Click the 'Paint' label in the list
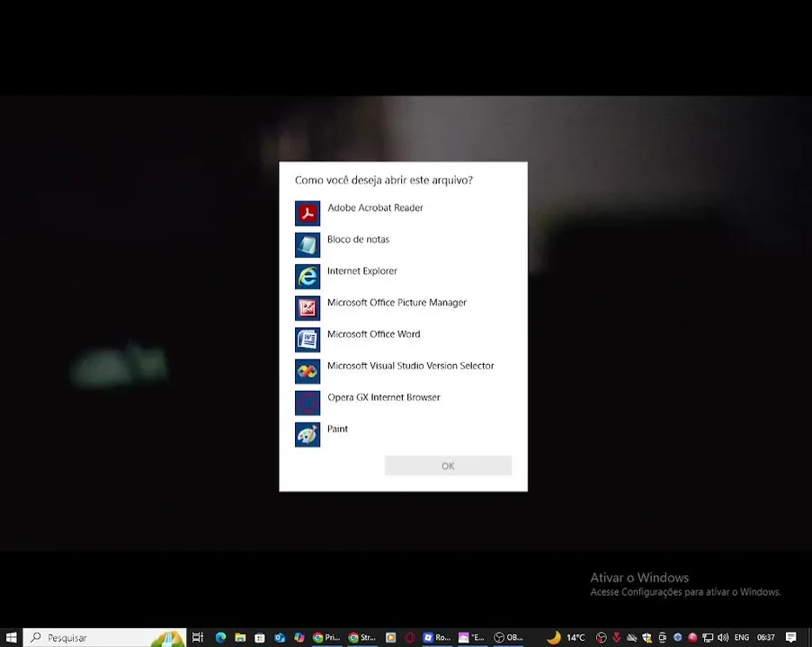 [337, 429]
